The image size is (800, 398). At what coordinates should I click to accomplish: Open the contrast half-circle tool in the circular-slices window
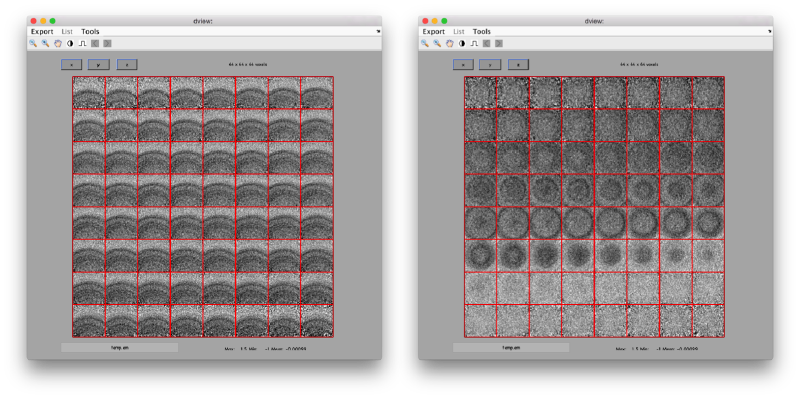tap(462, 43)
